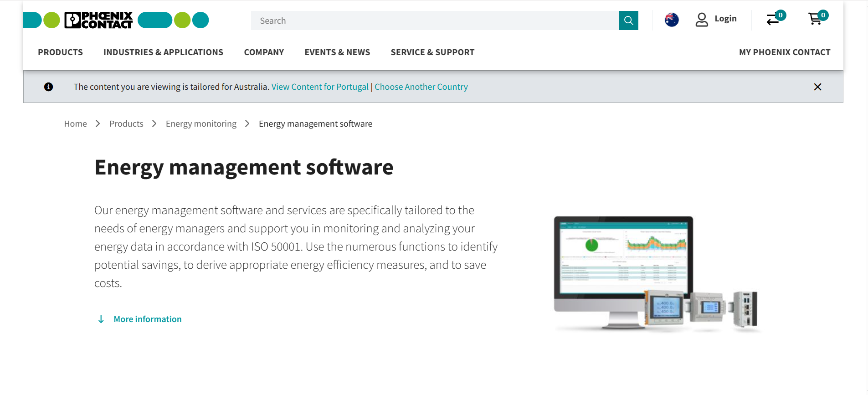Click View Content for Portugal link
Image resolution: width=868 pixels, height=395 pixels.
320,87
